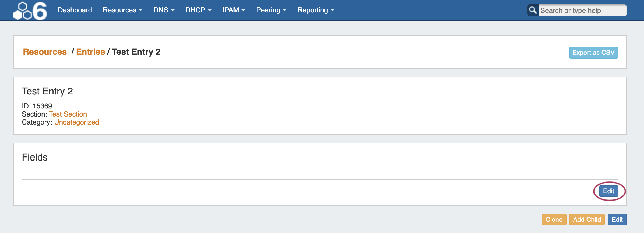
Task: Focus the 'Search or type help' field
Action: [582, 10]
